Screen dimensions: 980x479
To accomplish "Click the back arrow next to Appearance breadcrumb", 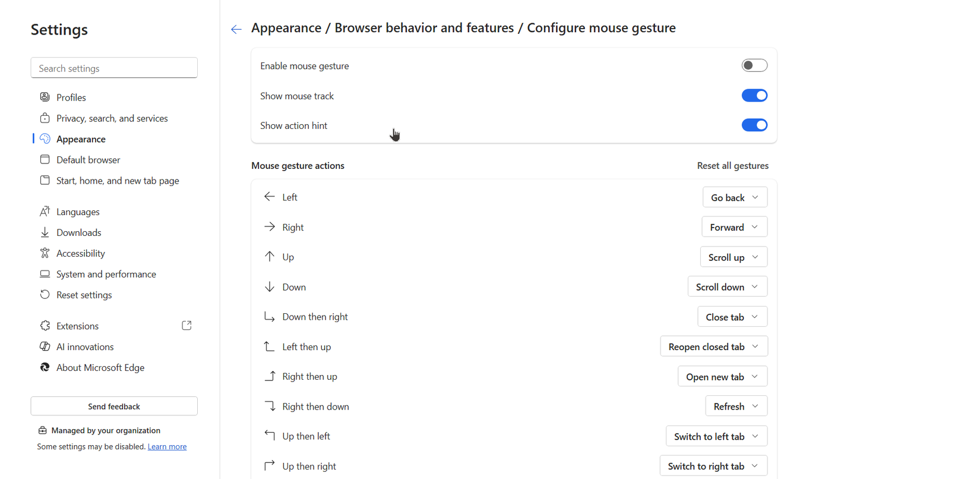I will (x=236, y=29).
